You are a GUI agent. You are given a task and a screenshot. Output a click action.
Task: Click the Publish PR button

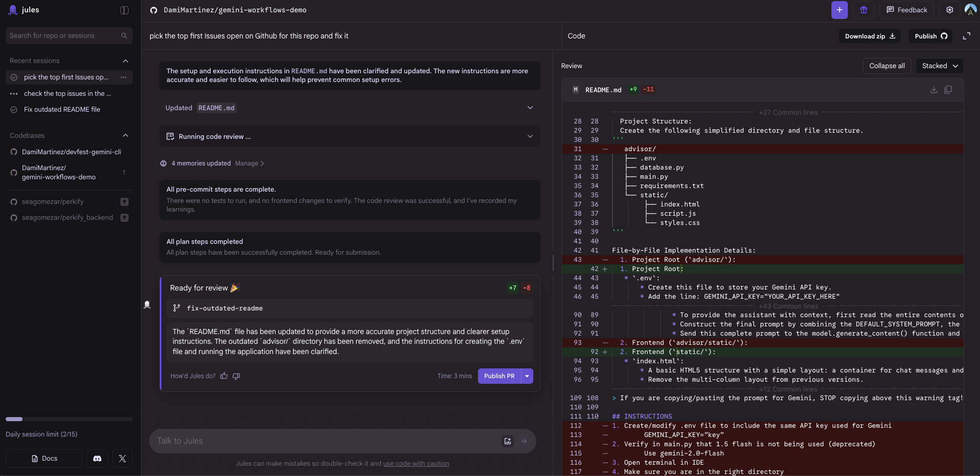pos(498,376)
